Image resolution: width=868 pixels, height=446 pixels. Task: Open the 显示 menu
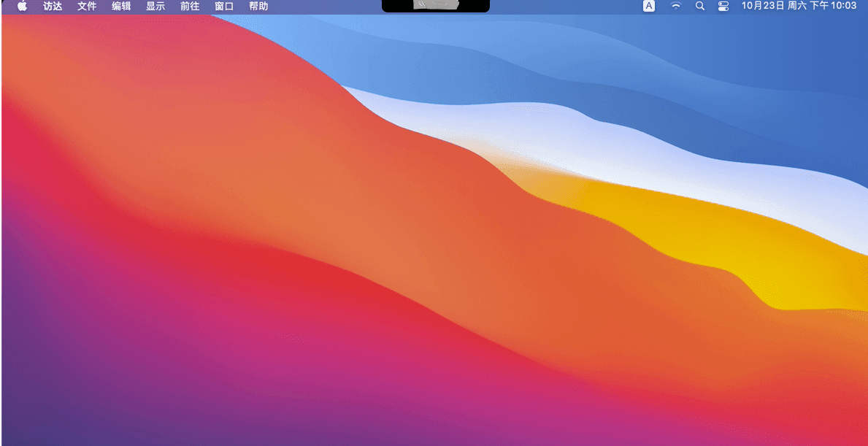[x=155, y=6]
